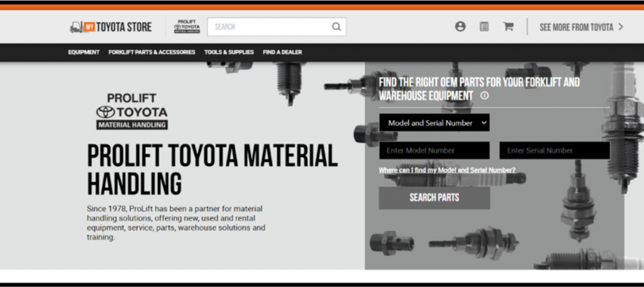Click 'Where can I find my Model and Serial Number?' link
The height and width of the screenshot is (287, 644).
pos(447,170)
